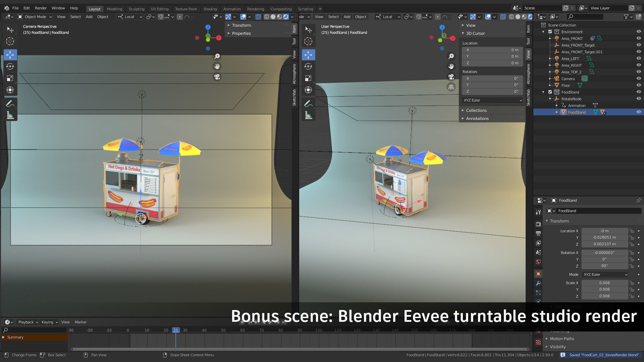Select the Cursor tool in left toolbar
The image size is (644, 362).
pos(10,41)
